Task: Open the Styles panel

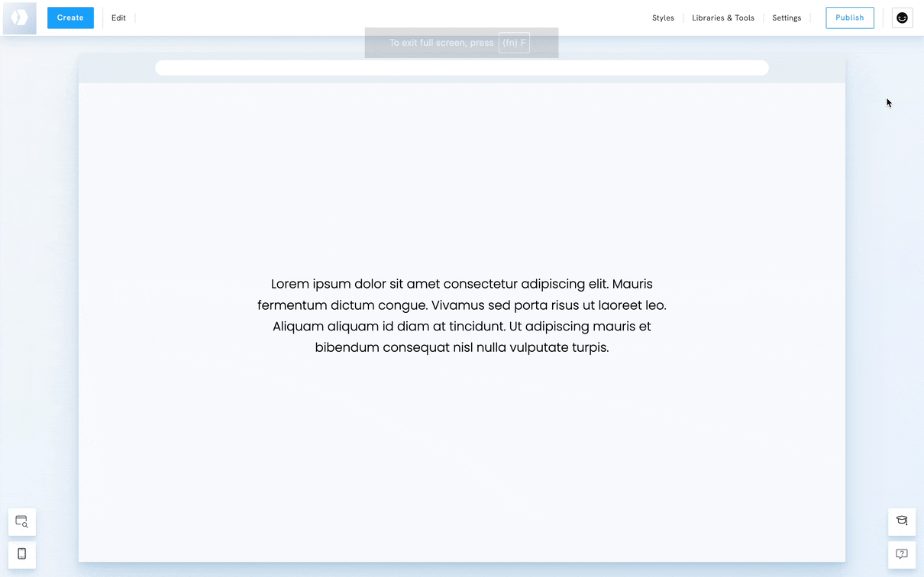Action: pyautogui.click(x=663, y=18)
